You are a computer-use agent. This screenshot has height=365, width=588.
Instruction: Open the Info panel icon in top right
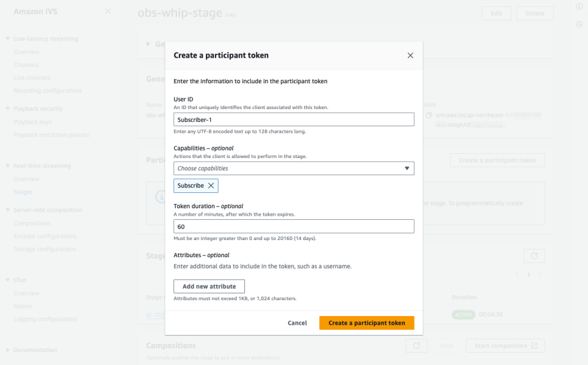click(x=579, y=6)
